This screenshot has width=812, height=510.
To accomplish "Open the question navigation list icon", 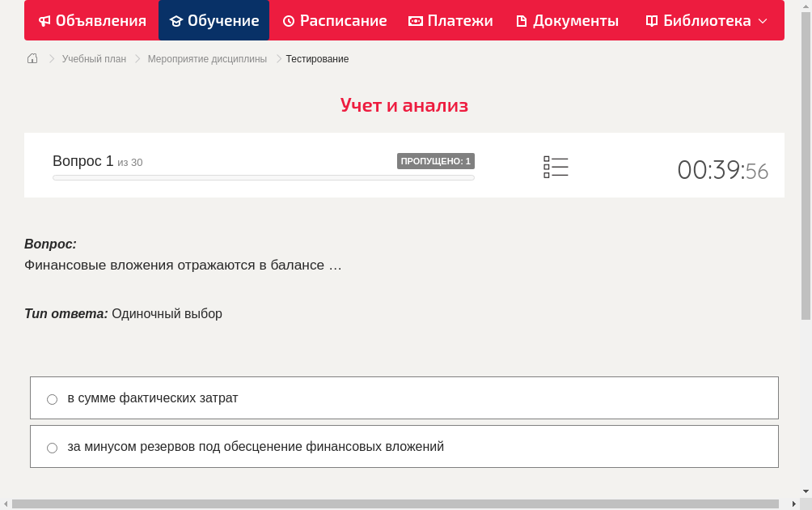I will pos(556,167).
